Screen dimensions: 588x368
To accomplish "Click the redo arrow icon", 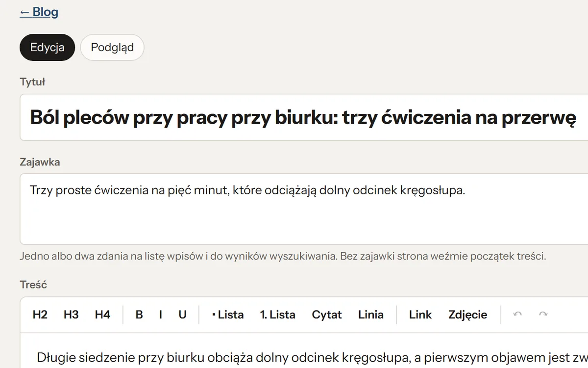I will coord(543,314).
